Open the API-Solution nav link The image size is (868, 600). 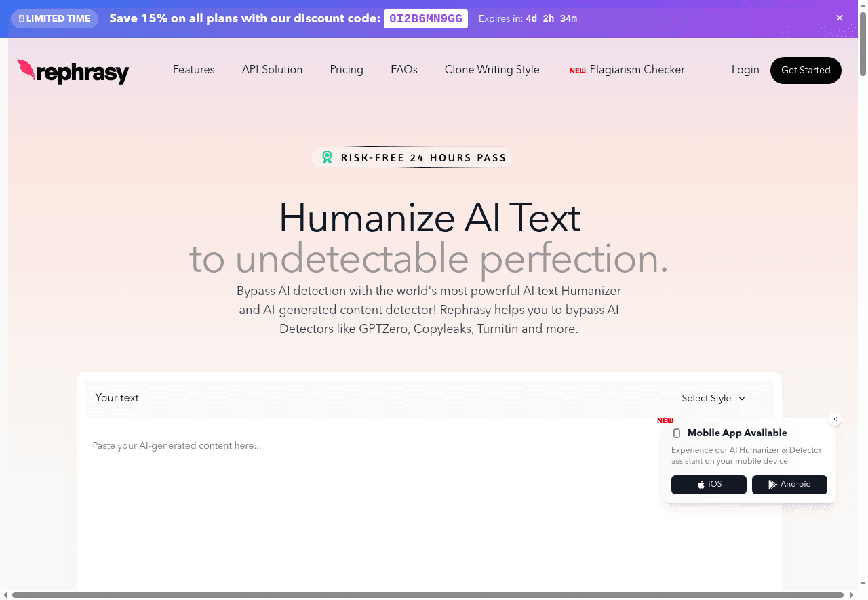[272, 70]
